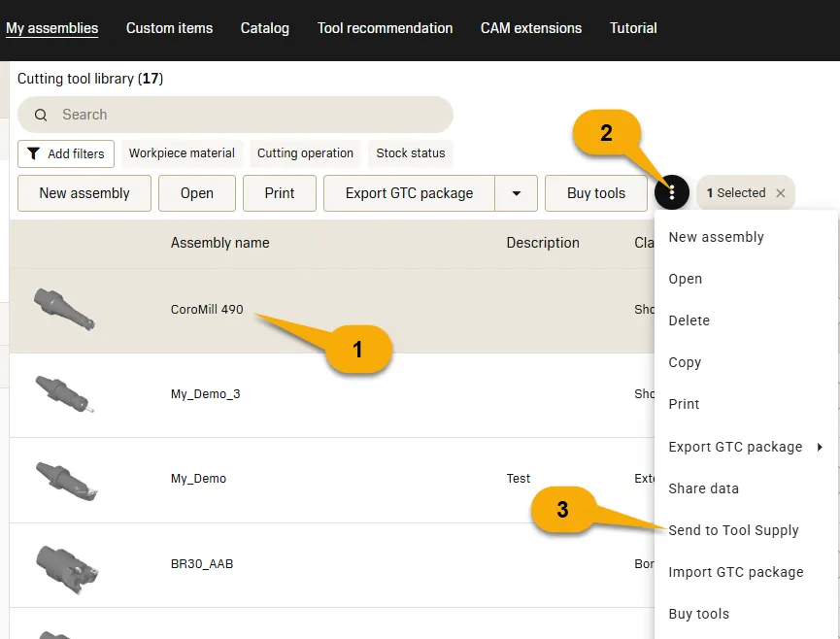Image resolution: width=840 pixels, height=639 pixels.
Task: Click the search magnifier icon
Action: [41, 115]
